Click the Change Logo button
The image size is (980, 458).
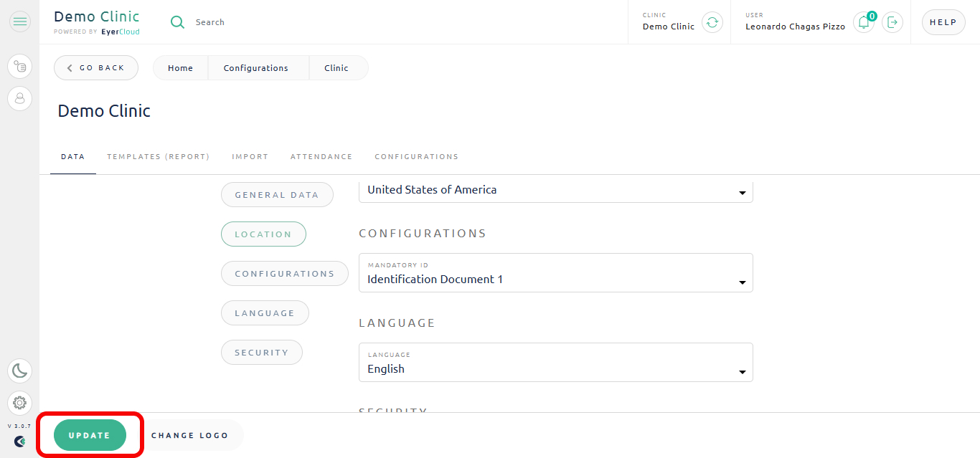190,435
